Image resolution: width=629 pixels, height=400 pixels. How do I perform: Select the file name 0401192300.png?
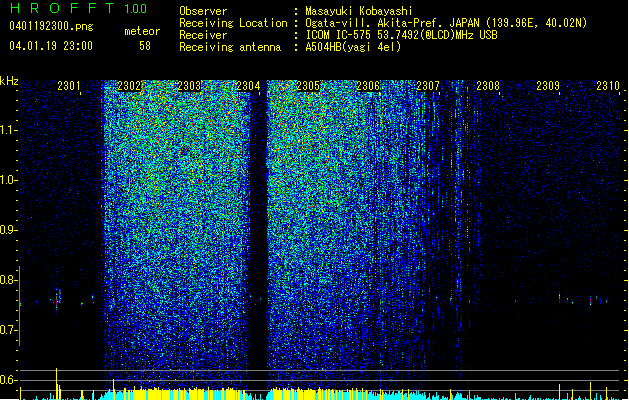coord(51,26)
